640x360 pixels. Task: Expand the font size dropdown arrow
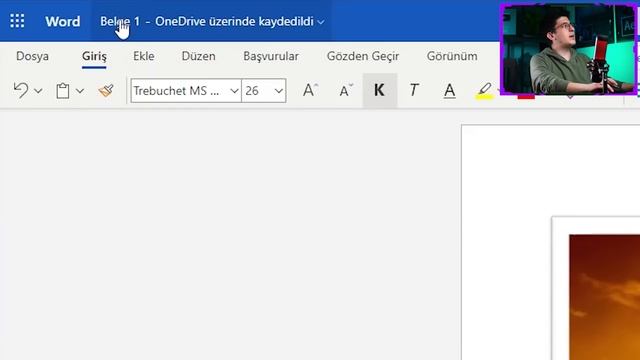click(x=279, y=91)
